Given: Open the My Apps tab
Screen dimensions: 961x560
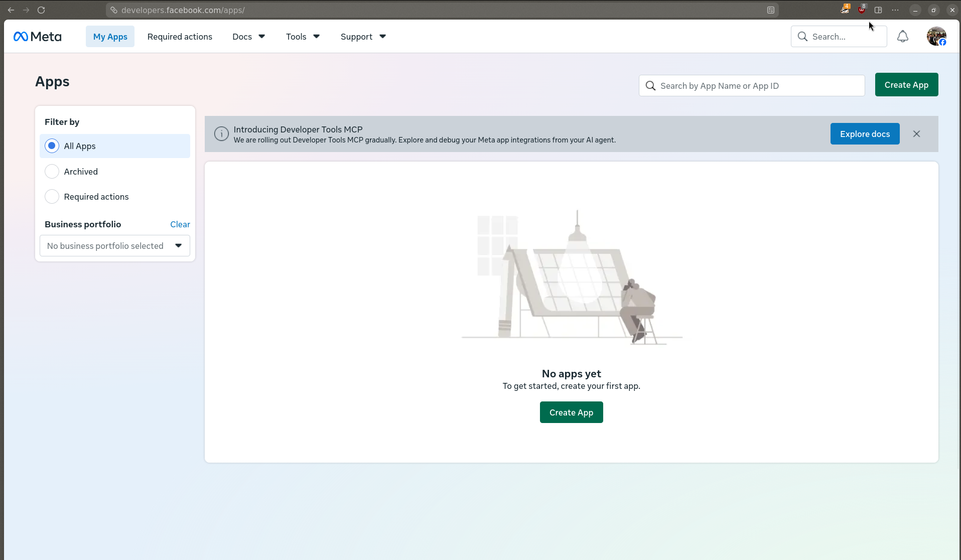Looking at the screenshot, I should pos(110,37).
